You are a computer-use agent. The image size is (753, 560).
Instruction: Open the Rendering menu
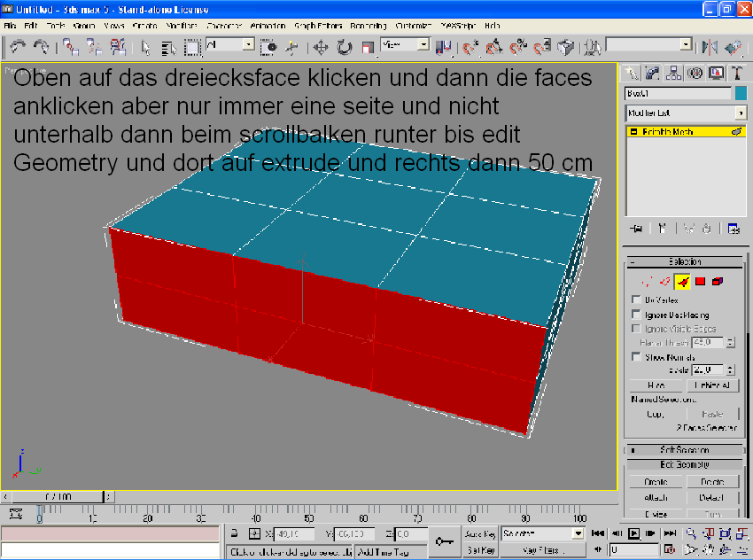click(x=368, y=27)
